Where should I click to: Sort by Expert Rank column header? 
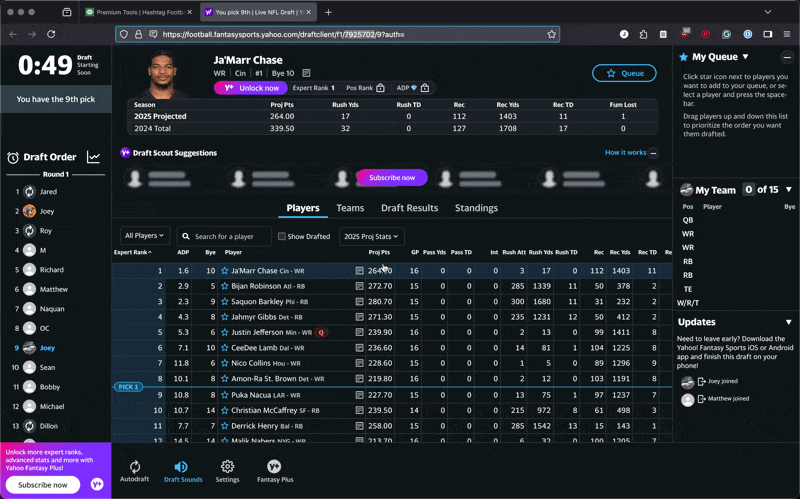click(133, 252)
